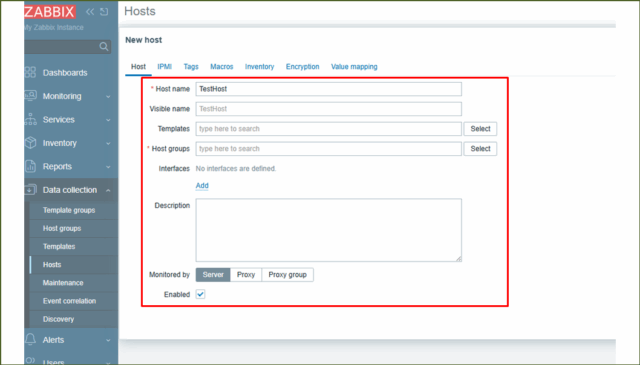Expand the Reports menu chevron
This screenshot has width=640, height=365.
[108, 167]
